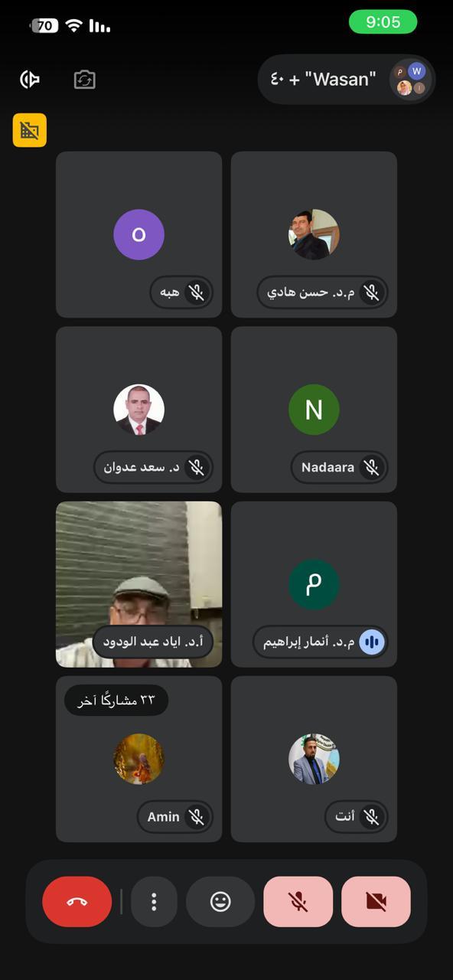Screen dimensions: 453x980
Task: Tap the profile photo of حسن هادي
Action: (x=314, y=234)
